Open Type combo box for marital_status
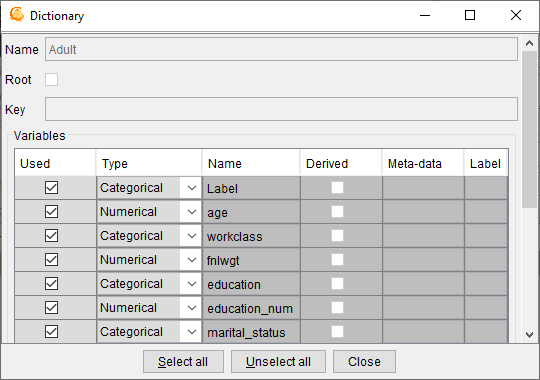Image resolution: width=540 pixels, height=380 pixels. click(191, 332)
